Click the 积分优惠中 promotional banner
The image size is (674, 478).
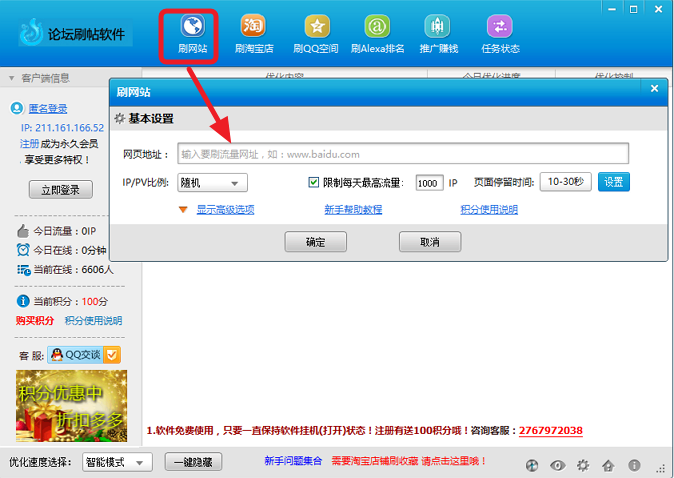coord(71,406)
